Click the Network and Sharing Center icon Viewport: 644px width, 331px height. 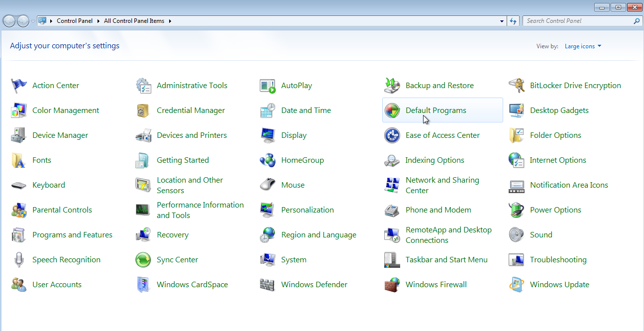pyautogui.click(x=392, y=185)
